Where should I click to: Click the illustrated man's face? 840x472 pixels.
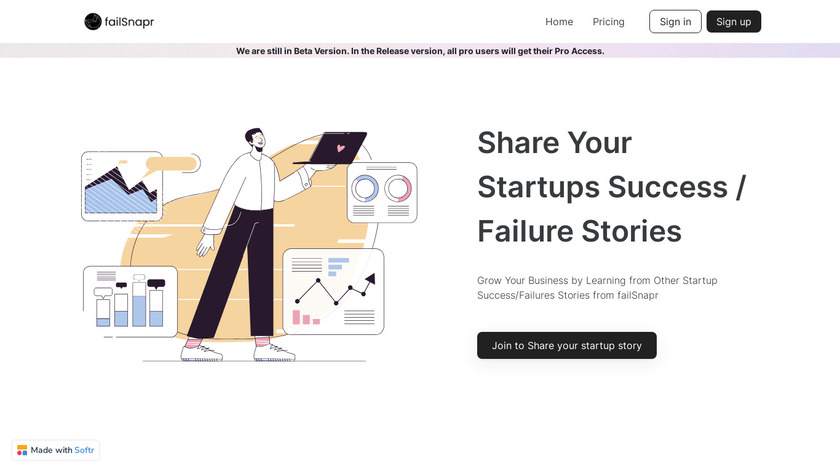pyautogui.click(x=255, y=141)
